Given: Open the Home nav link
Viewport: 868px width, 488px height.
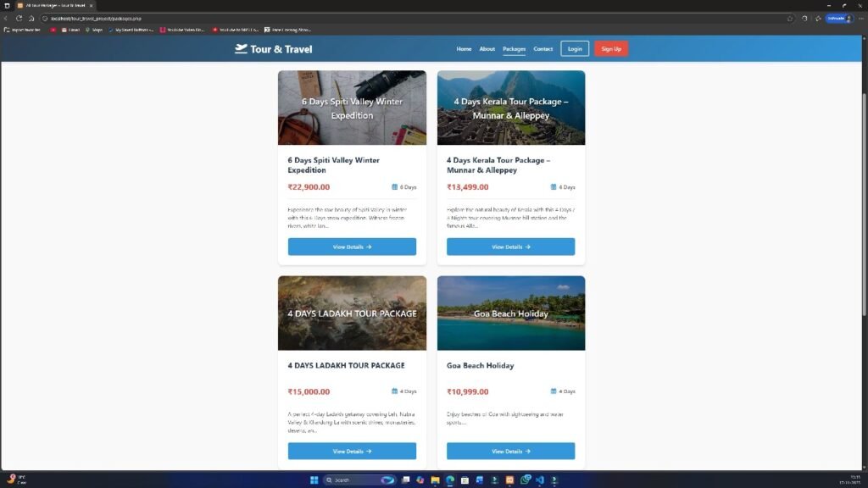Looking at the screenshot, I should (464, 48).
